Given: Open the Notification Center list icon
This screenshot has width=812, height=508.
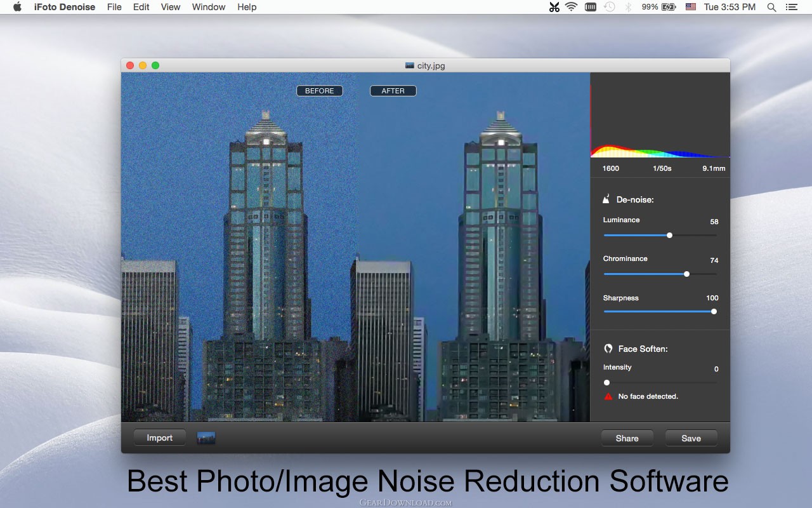Looking at the screenshot, I should coord(791,7).
